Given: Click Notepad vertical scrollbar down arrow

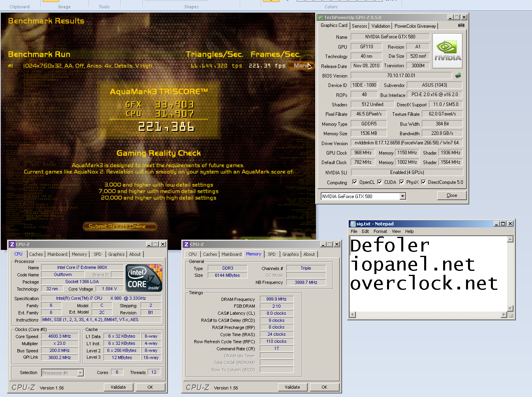Looking at the screenshot, I should [x=510, y=308].
